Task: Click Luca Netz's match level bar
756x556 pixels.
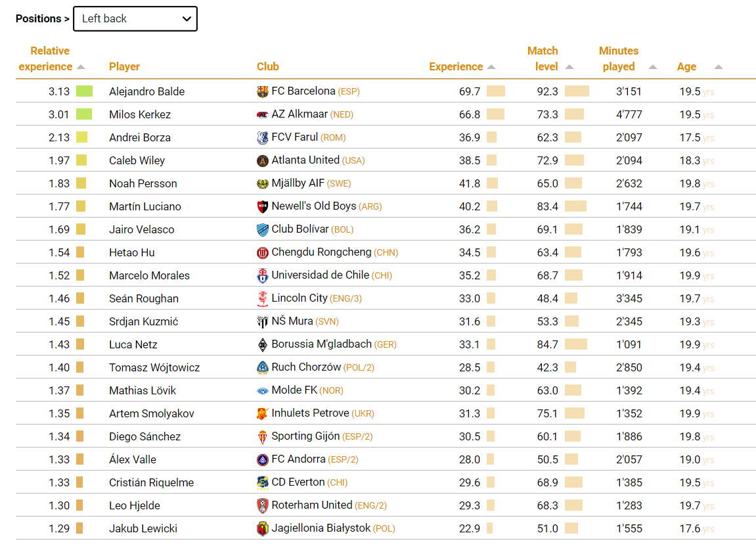Action: click(575, 344)
